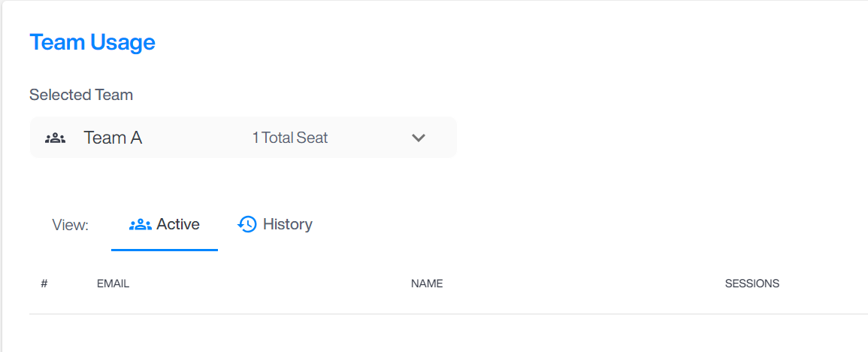
Task: Open the Selected Team dropdown box
Action: click(x=243, y=138)
